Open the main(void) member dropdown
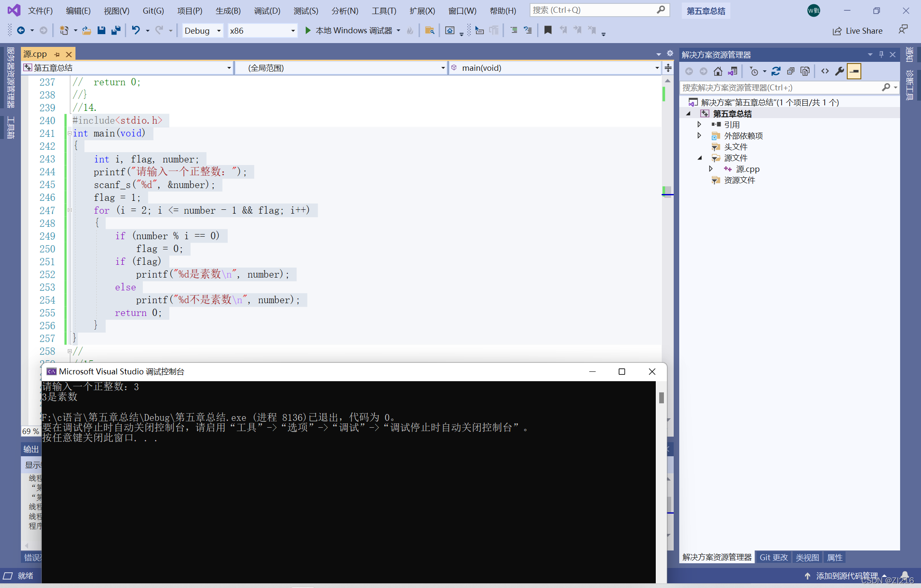Image resolution: width=921 pixels, height=588 pixels. tap(555, 68)
